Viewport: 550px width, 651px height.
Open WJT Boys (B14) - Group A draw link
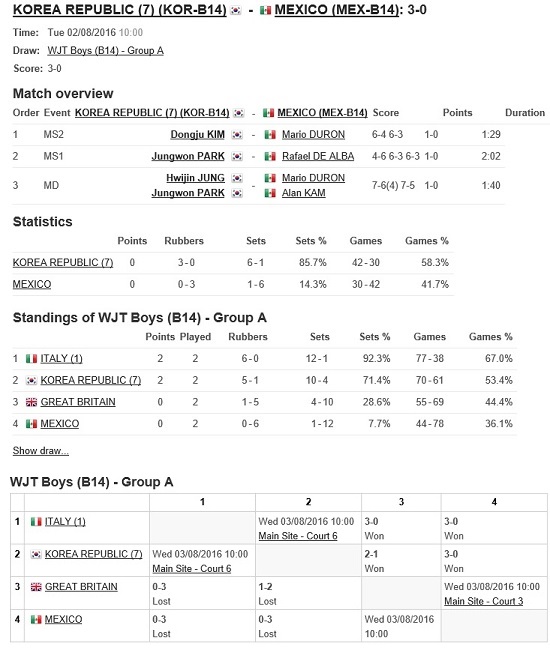click(105, 51)
